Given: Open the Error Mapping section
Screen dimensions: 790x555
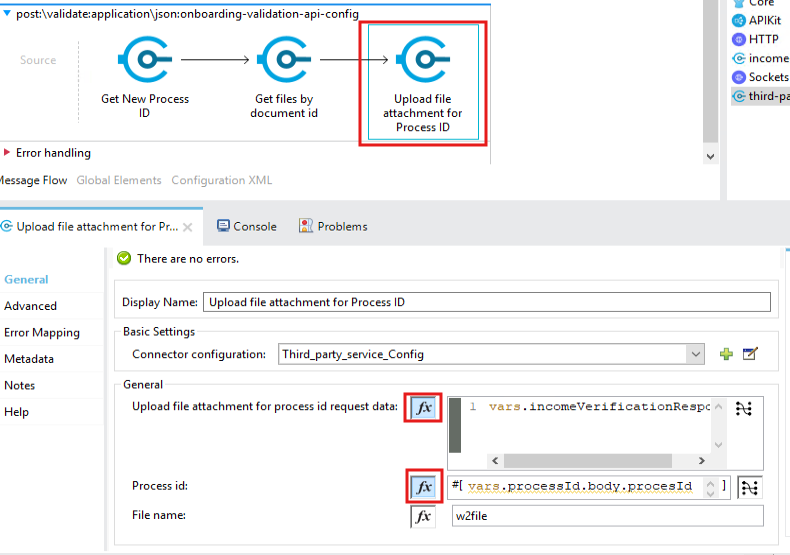Looking at the screenshot, I should point(41,332).
